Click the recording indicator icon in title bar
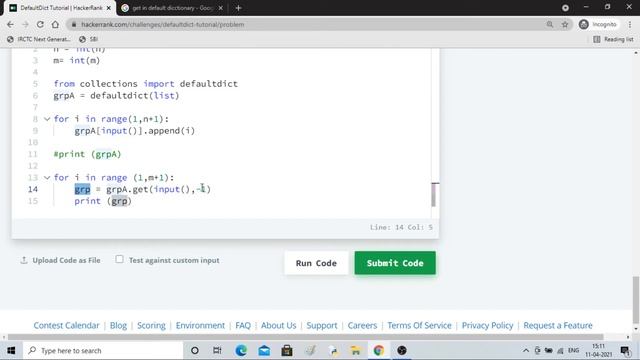Viewport: 640px width, 360px height. coord(565,8)
